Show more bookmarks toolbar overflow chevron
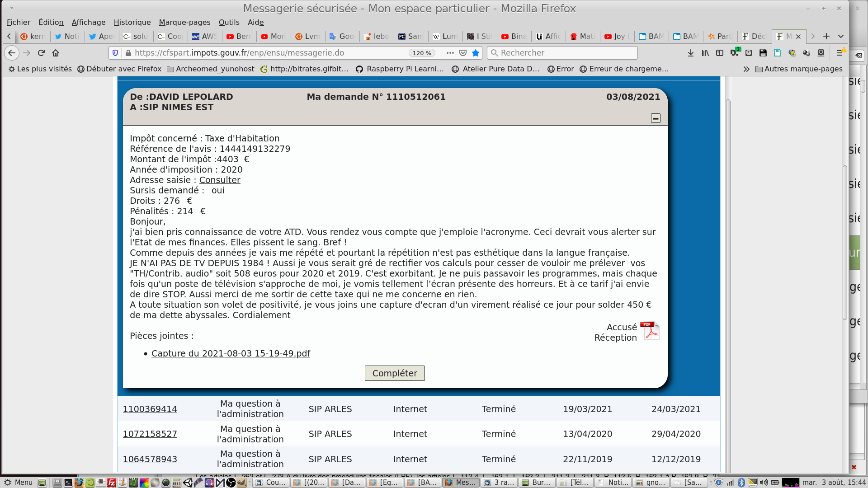 pos(746,69)
